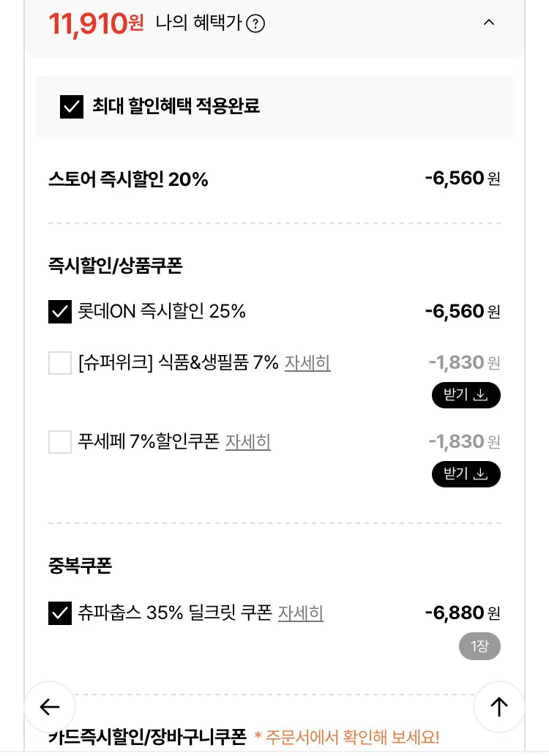Collapse the benefit price section chevron
The image size is (549, 756).
coord(489,23)
